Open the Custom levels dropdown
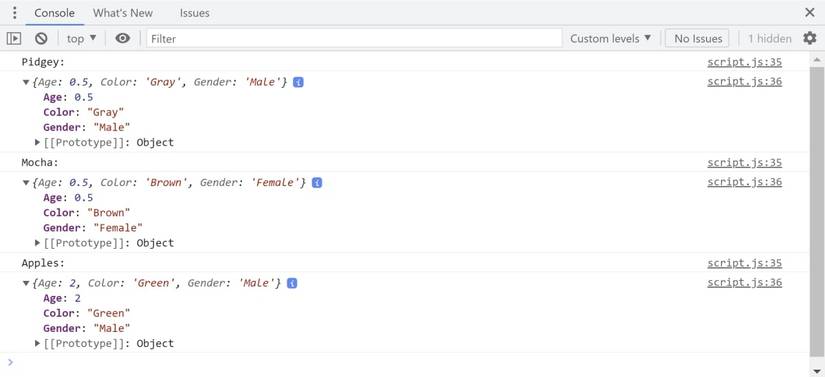The height and width of the screenshot is (377, 825). pyautogui.click(x=610, y=38)
